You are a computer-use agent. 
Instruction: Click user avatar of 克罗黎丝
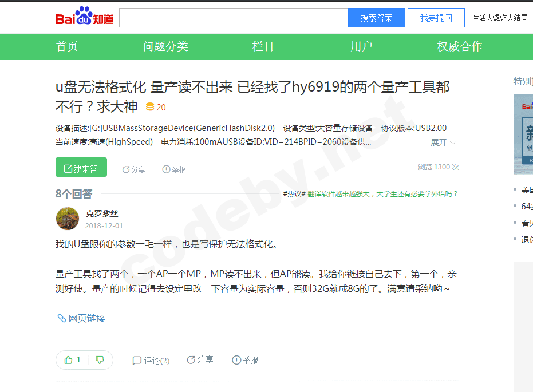coord(68,219)
